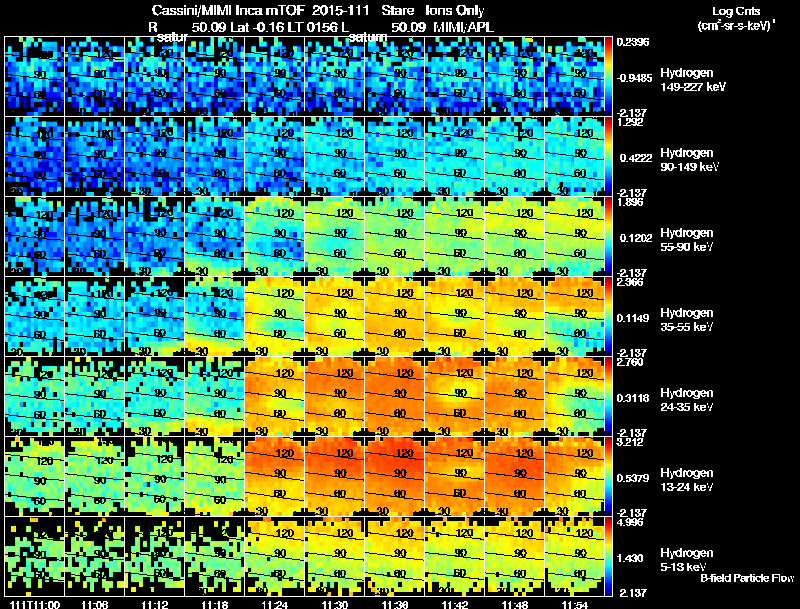Click the '11:24' time axis label
Image resolution: width=800 pixels, height=609 pixels.
pyautogui.click(x=274, y=605)
